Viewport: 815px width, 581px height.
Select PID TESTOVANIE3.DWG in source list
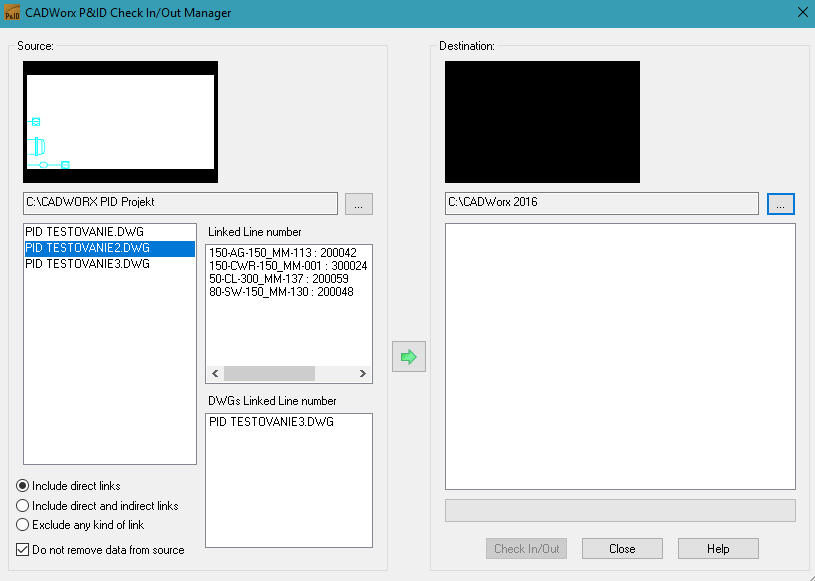(x=89, y=264)
